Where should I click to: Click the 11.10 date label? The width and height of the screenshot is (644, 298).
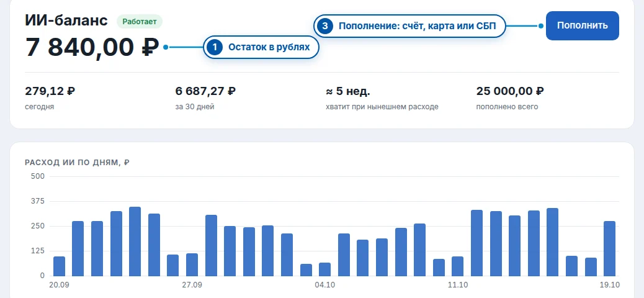[457, 285]
